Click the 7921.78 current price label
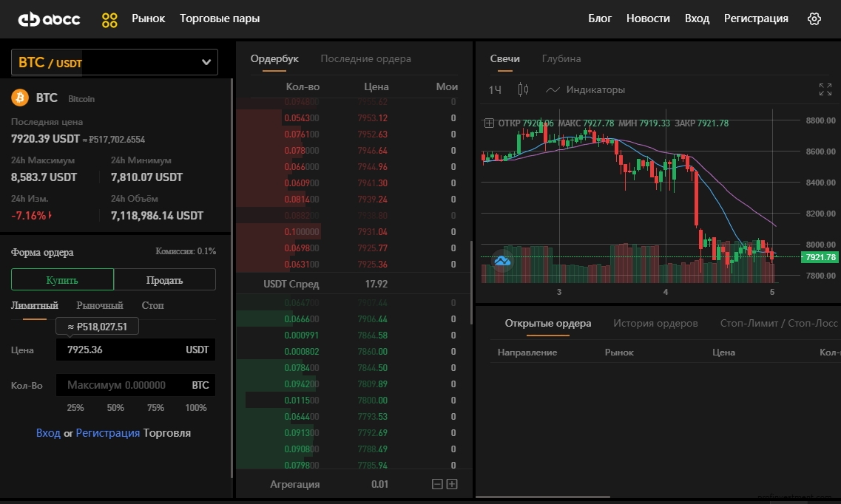The image size is (841, 504). (819, 257)
